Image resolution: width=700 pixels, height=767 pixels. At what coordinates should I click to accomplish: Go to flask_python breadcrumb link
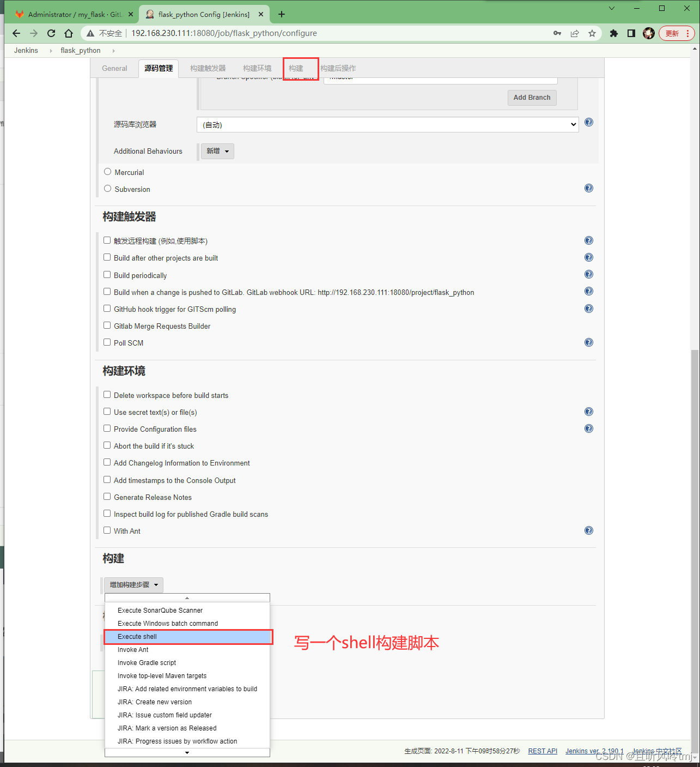[x=81, y=51]
